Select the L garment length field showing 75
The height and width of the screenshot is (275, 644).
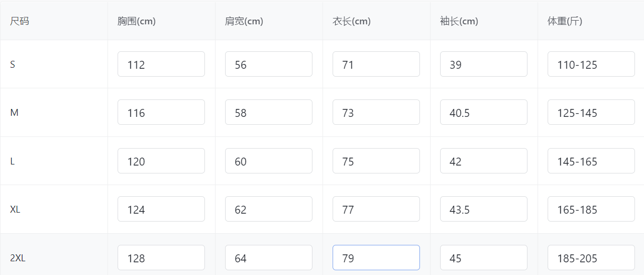(376, 161)
